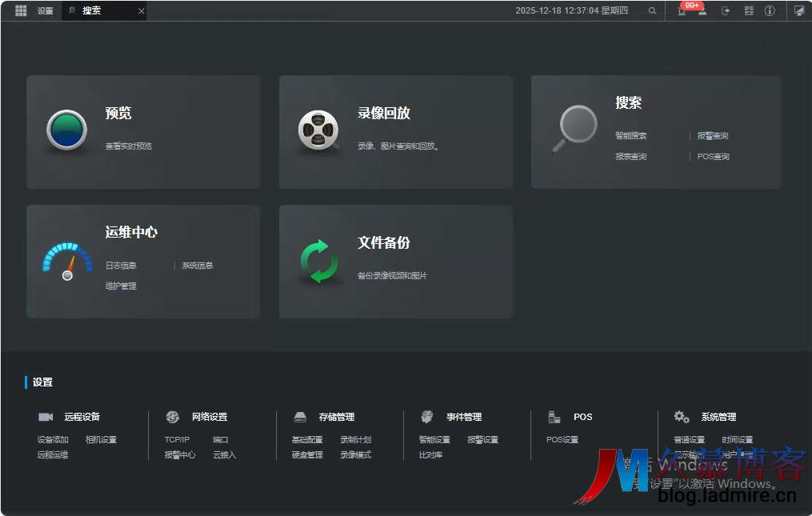Screen dimensions: 812x516
Task: Click POS设置 link
Action: 562,439
